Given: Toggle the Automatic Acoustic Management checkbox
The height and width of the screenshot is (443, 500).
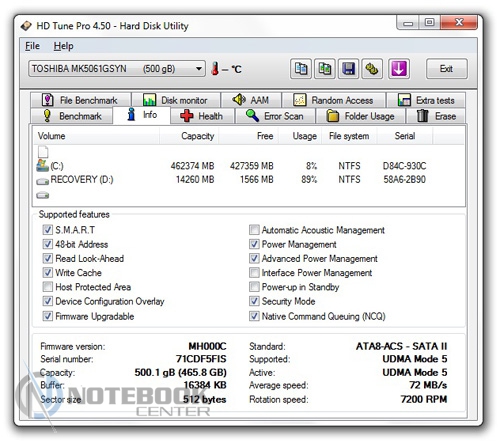Looking at the screenshot, I should [254, 230].
